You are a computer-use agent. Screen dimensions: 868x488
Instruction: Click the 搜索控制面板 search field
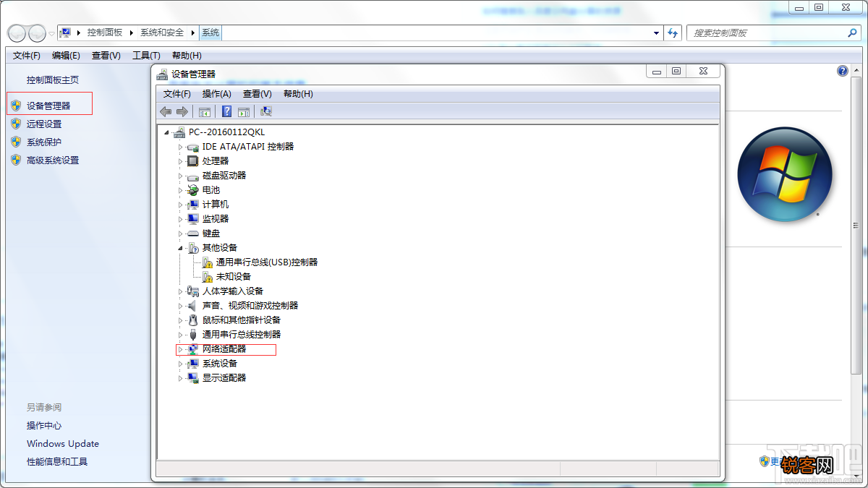click(773, 33)
